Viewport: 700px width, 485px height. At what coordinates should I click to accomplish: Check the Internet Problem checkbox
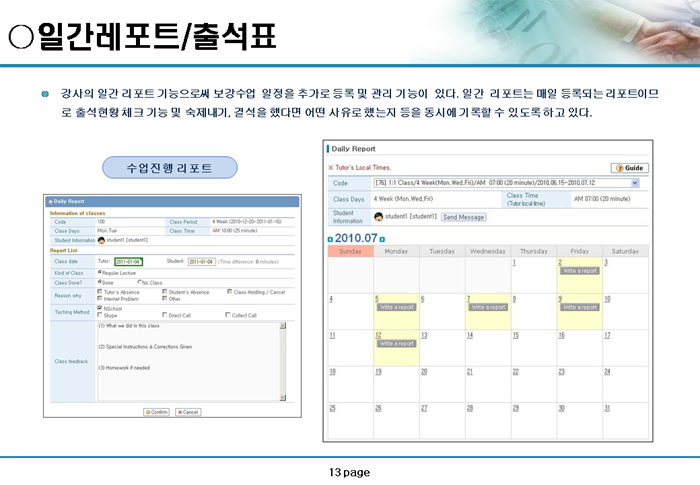click(x=100, y=298)
